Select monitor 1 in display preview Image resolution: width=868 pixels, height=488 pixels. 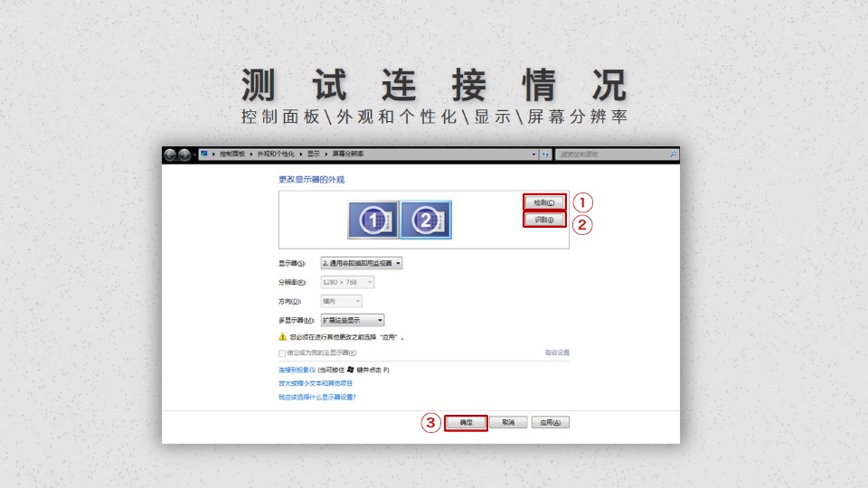[373, 220]
